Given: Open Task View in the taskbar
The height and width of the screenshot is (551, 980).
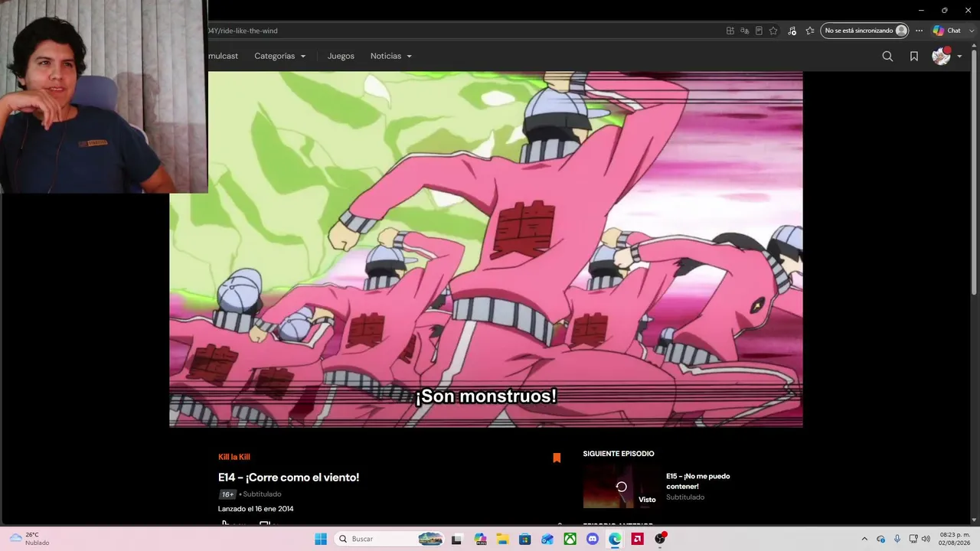Looking at the screenshot, I should click(456, 539).
